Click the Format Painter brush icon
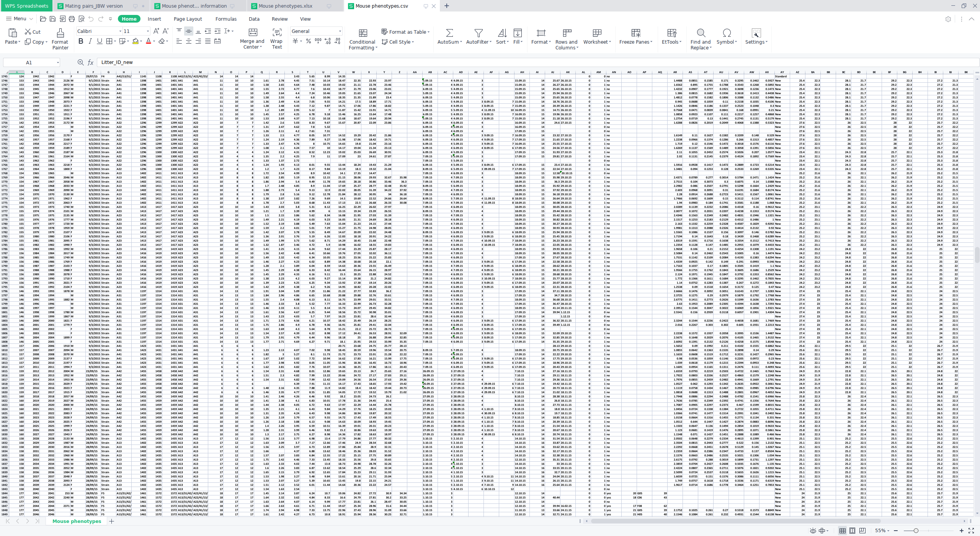980x536 pixels. pyautogui.click(x=60, y=33)
